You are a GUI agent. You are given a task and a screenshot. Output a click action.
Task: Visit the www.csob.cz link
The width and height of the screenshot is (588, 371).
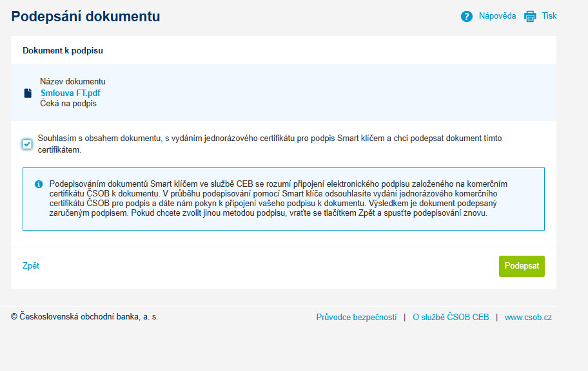(528, 317)
